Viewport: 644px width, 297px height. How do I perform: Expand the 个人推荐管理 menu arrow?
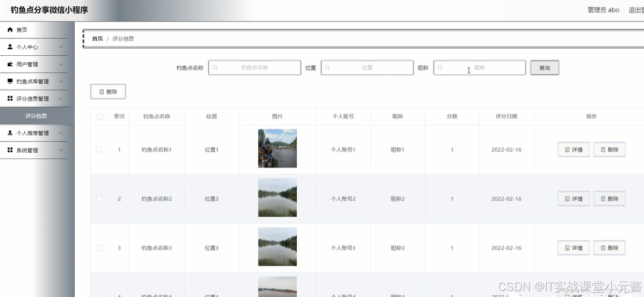[x=61, y=133]
